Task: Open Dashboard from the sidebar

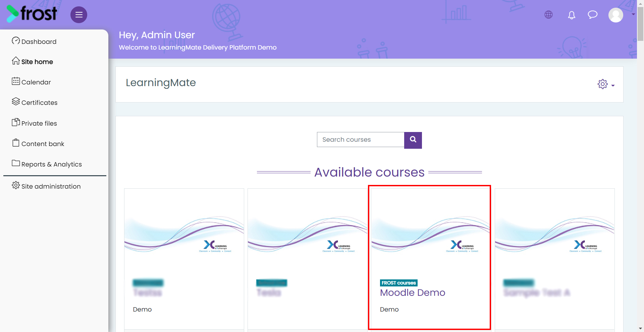Action: point(34,41)
